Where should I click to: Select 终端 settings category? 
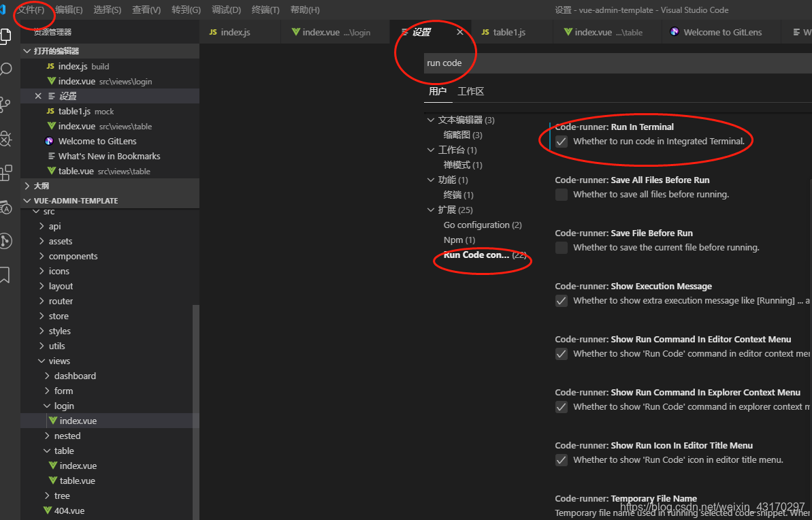(458, 195)
